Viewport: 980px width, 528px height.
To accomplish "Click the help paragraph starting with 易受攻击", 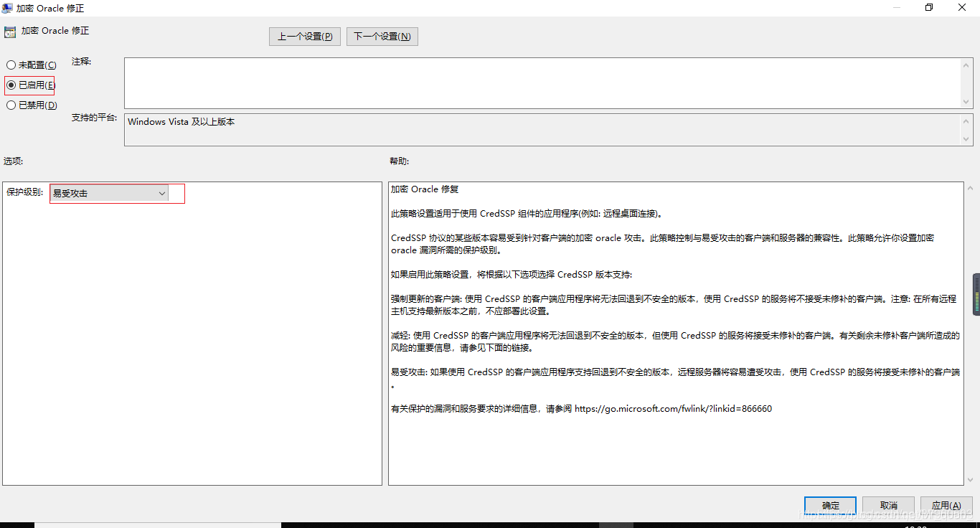I will (x=675, y=378).
